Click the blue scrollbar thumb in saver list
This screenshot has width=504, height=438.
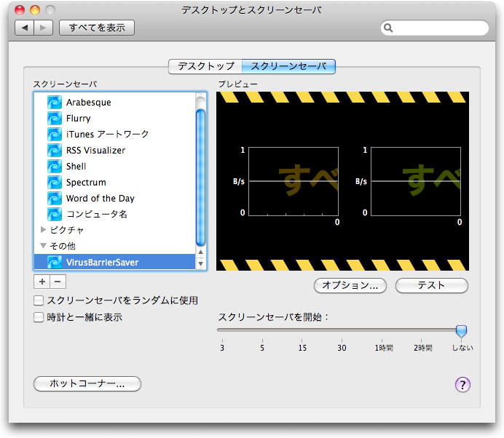coord(200,178)
